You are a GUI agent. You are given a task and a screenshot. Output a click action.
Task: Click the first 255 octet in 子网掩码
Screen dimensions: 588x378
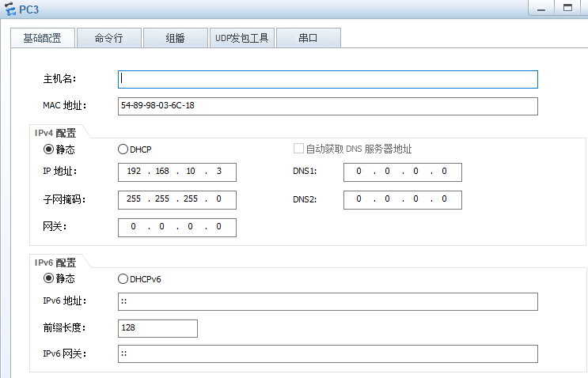coord(134,199)
